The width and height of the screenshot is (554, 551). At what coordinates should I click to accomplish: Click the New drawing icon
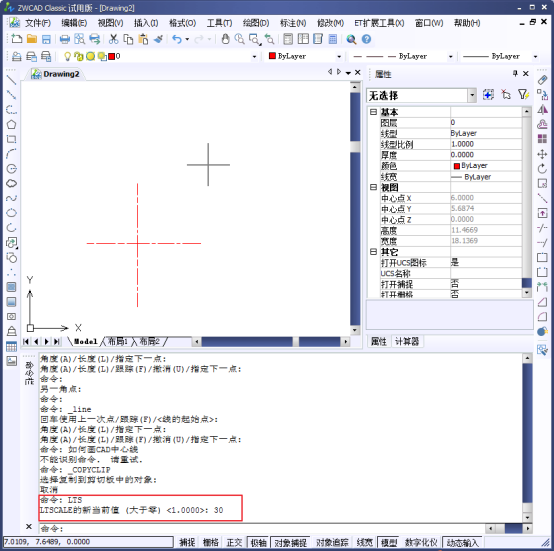click(16, 39)
